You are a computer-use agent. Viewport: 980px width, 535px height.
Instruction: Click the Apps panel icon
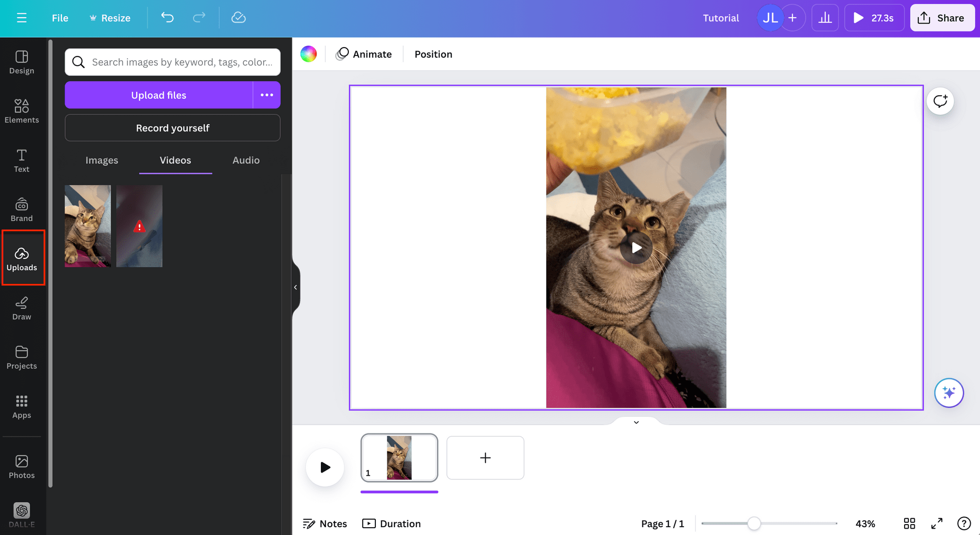coord(22,407)
